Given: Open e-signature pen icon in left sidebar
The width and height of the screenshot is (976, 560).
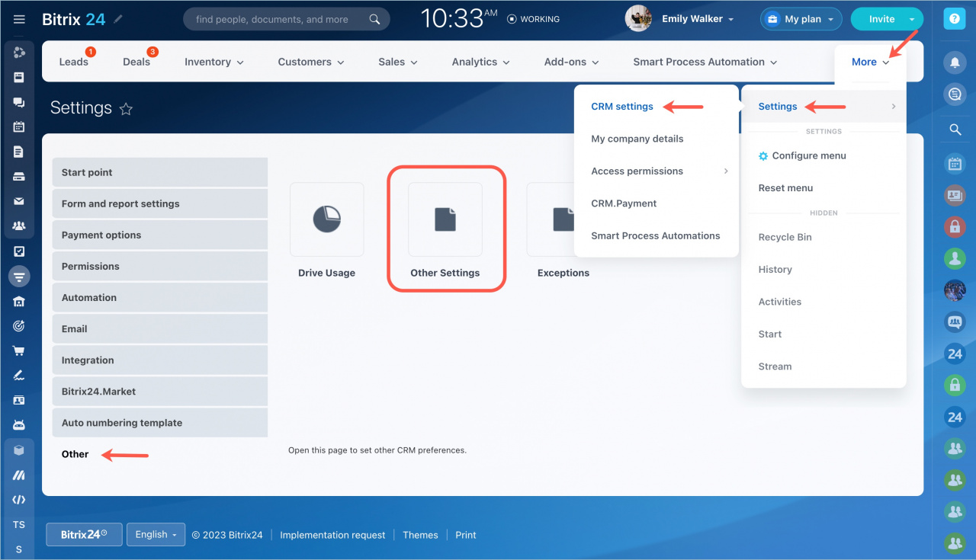Looking at the screenshot, I should click(19, 375).
